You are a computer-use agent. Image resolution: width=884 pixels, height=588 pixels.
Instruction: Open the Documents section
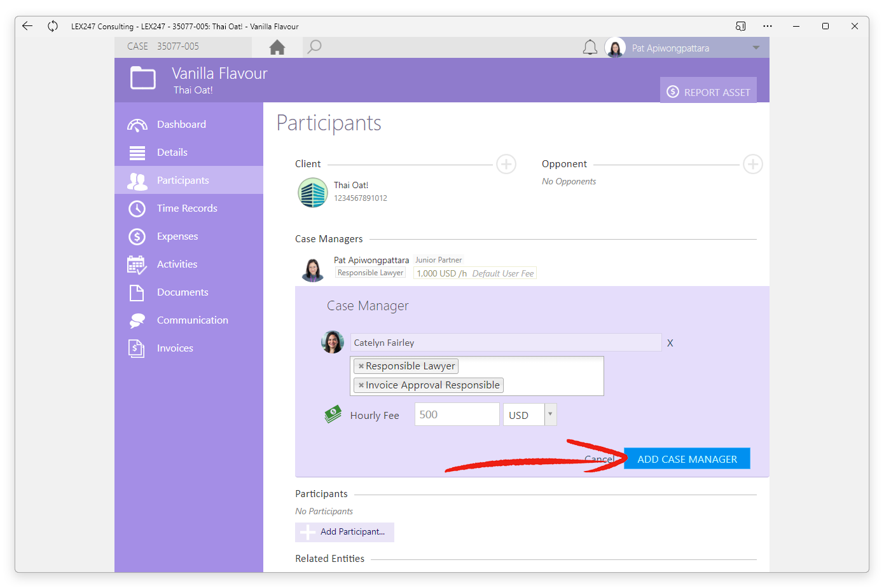(189, 292)
